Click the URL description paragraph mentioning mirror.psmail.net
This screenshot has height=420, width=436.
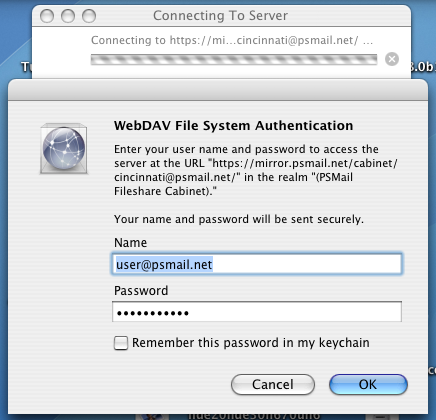point(255,170)
